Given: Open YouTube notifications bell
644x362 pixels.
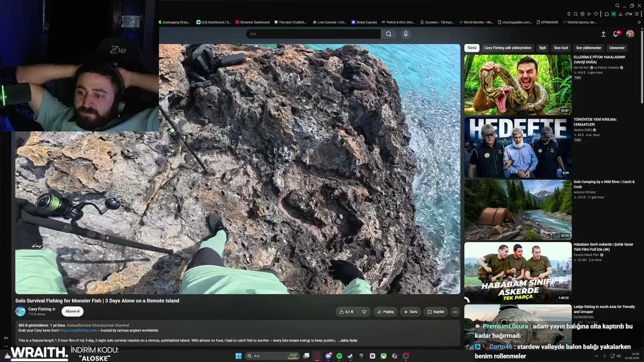Looking at the screenshot, I should [x=616, y=34].
